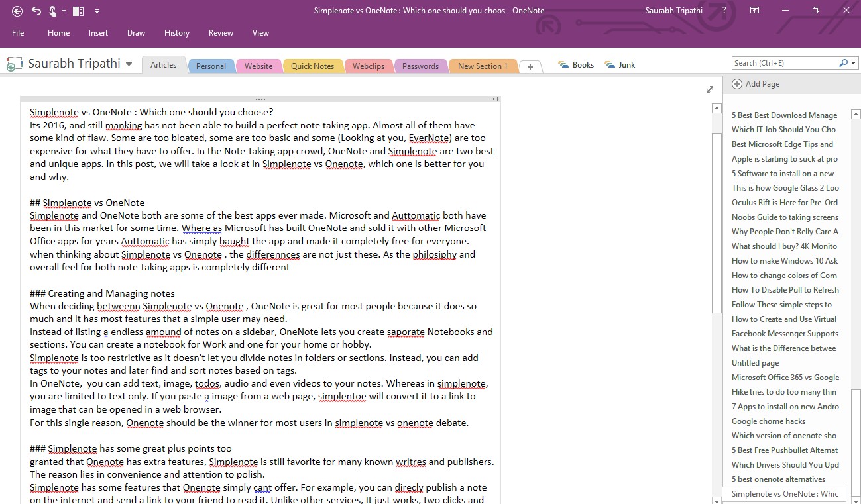Image resolution: width=861 pixels, height=504 pixels.
Task: Click the Back navigation arrow icon
Action: [x=17, y=11]
